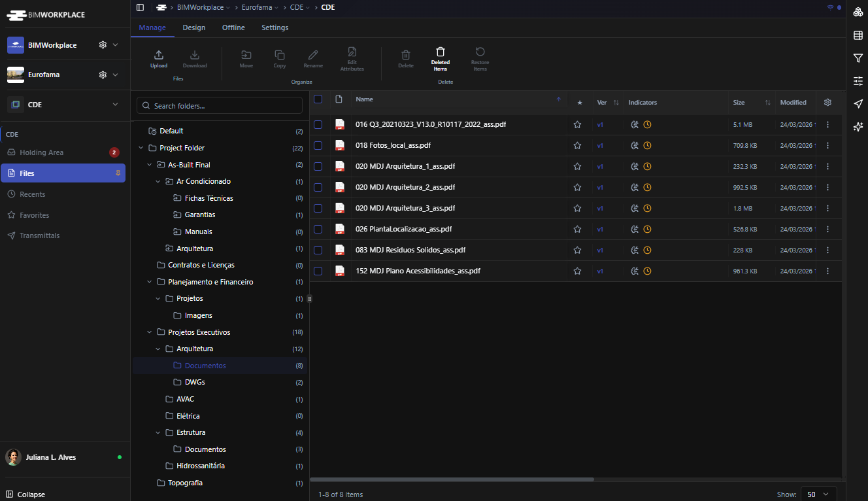Click the Upload toolbar icon
This screenshot has width=868, height=501.
point(159,55)
